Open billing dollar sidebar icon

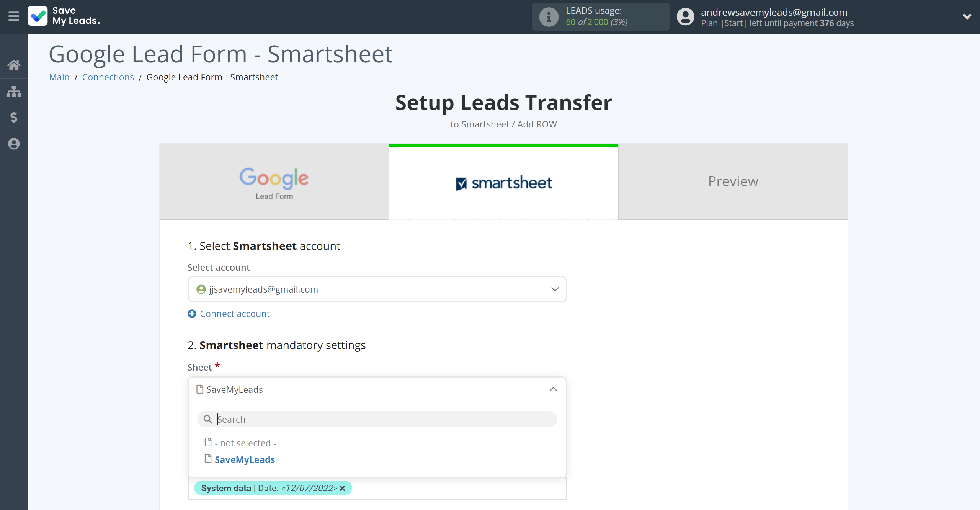coord(14,118)
